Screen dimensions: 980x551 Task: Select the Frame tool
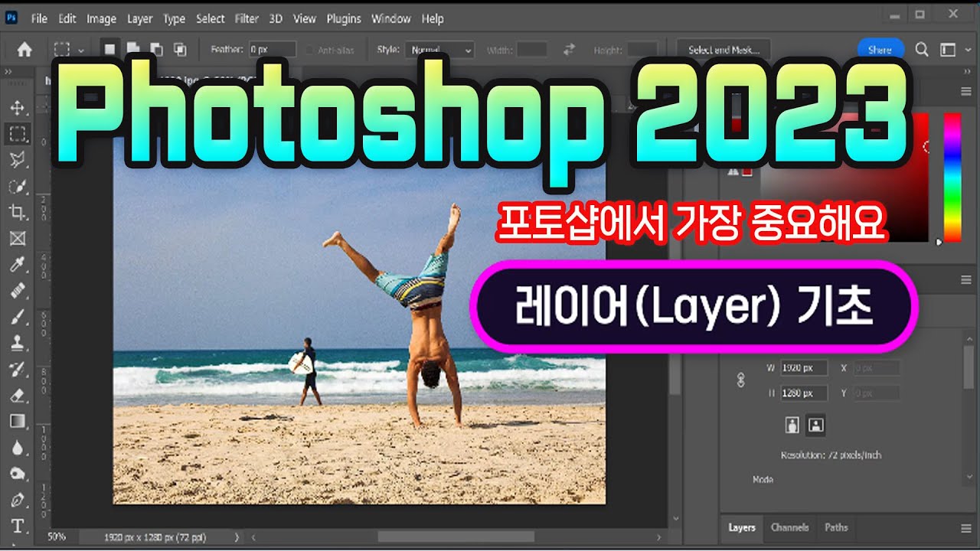[x=18, y=239]
